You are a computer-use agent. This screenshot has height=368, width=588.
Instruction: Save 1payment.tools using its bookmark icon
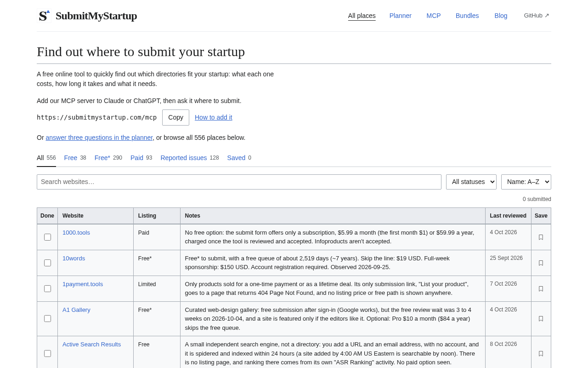point(541,289)
